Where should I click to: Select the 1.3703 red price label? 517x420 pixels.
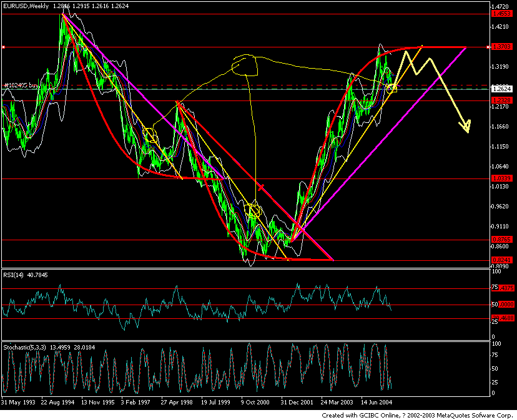pyautogui.click(x=501, y=47)
